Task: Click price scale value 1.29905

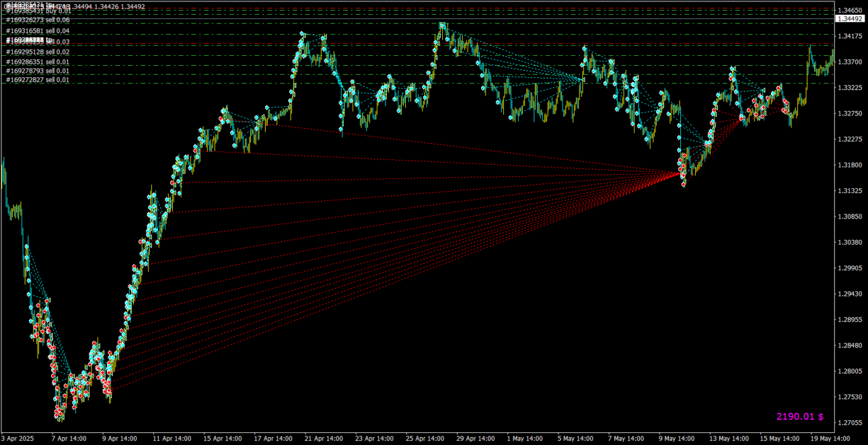Action: [x=849, y=268]
